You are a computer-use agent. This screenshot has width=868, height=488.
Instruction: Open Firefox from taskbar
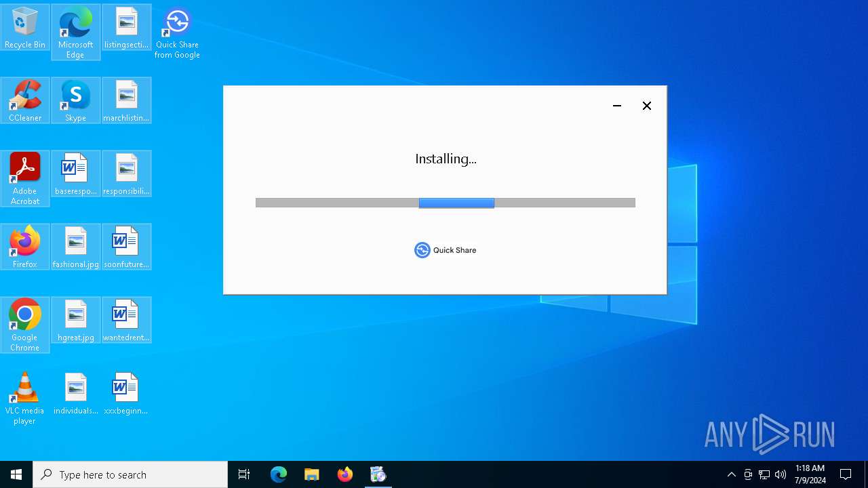coord(345,474)
